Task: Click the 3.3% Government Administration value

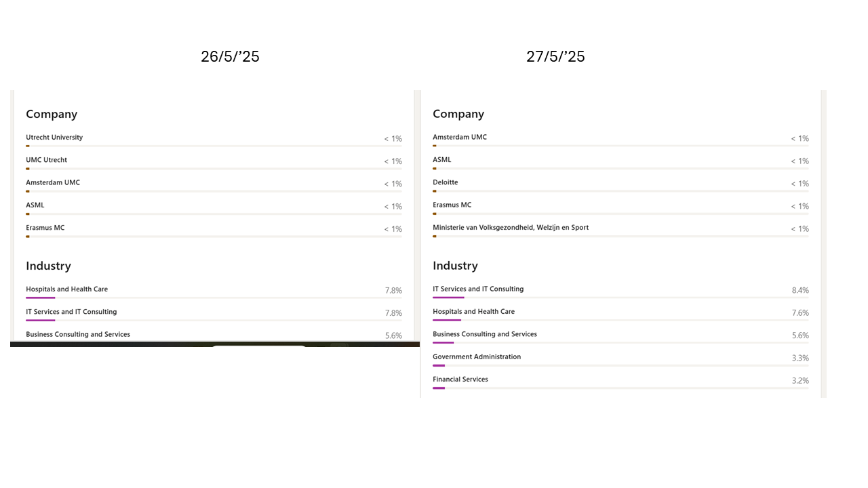Action: (x=800, y=358)
